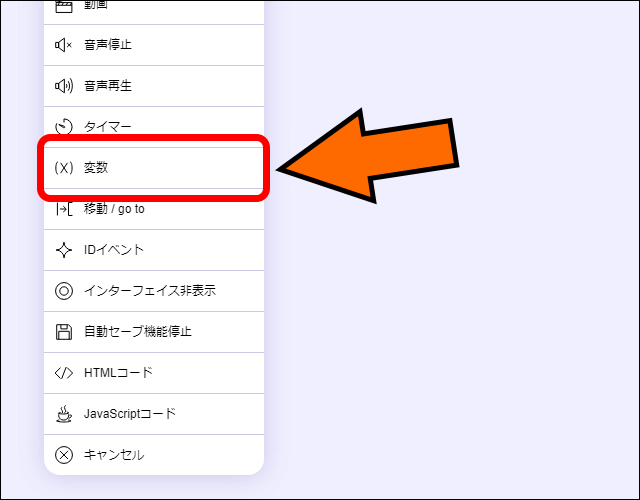Click the HTML code brackets icon

pyautogui.click(x=64, y=373)
